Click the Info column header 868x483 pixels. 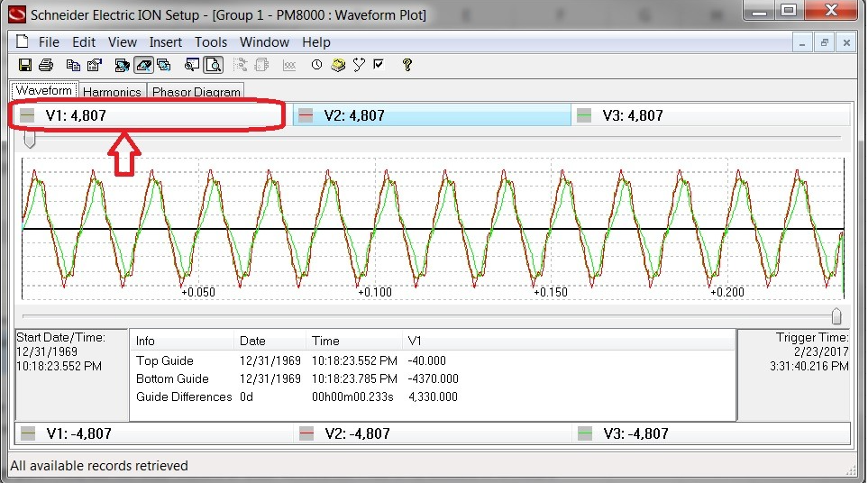tap(181, 341)
